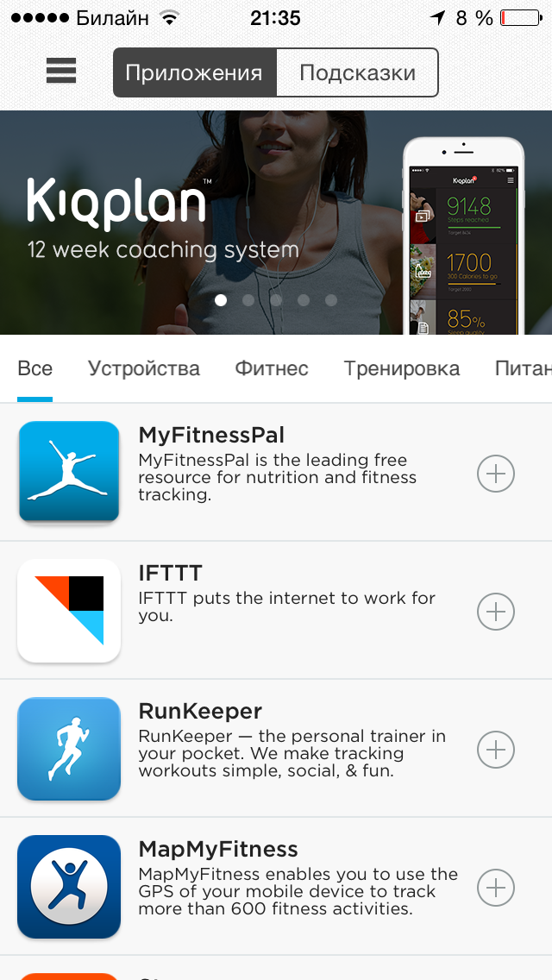Open the Kiqplan promotional banner
The height and width of the screenshot is (980, 552).
pyautogui.click(x=276, y=223)
